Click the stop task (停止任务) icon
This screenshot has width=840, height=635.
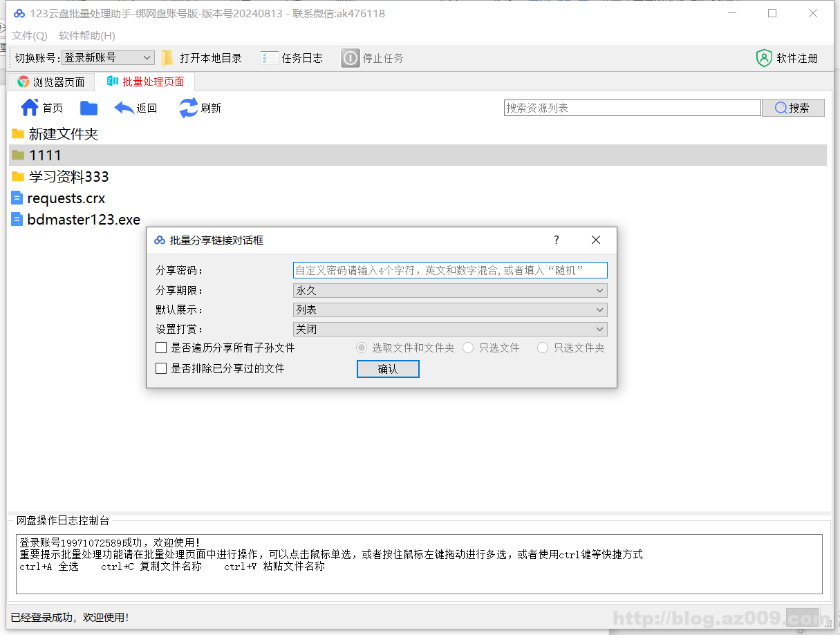(351, 58)
